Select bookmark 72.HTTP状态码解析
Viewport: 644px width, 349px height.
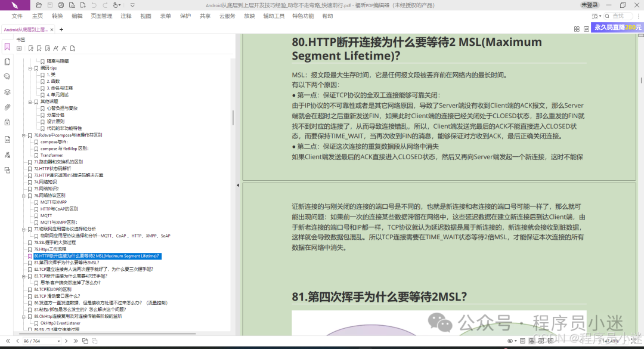tap(52, 169)
